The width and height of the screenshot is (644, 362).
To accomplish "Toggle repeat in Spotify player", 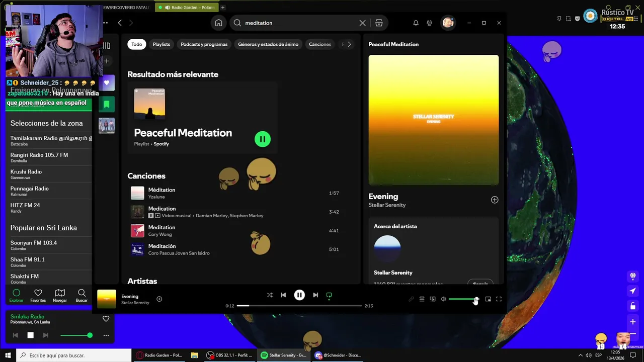I will pos(329,295).
